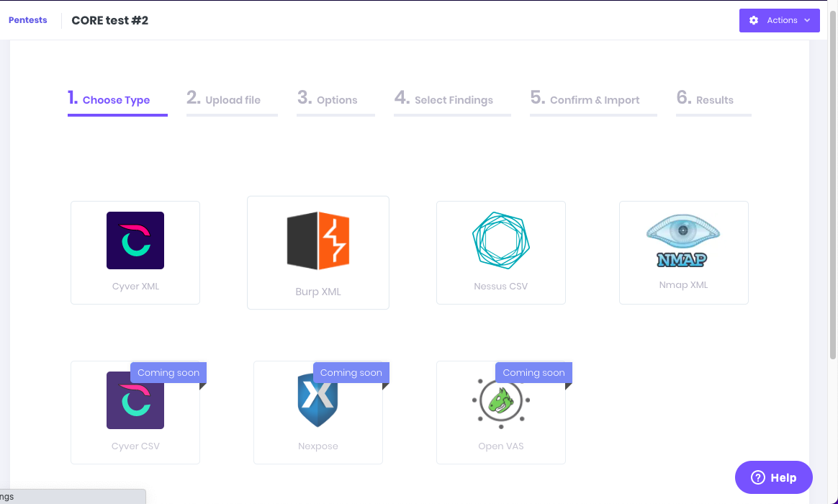Select the Nmap eye logo icon
The width and height of the screenshot is (838, 504).
point(683,240)
